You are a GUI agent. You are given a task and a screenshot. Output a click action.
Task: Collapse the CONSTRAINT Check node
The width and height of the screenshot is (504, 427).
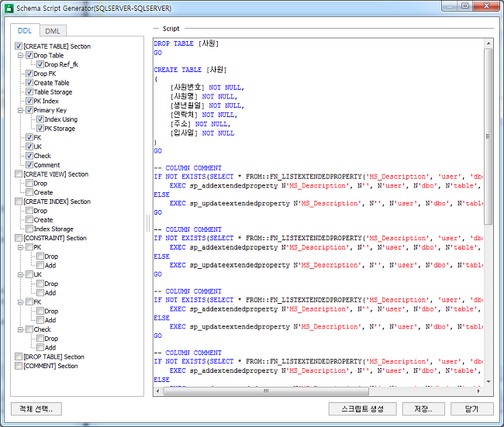point(21,329)
